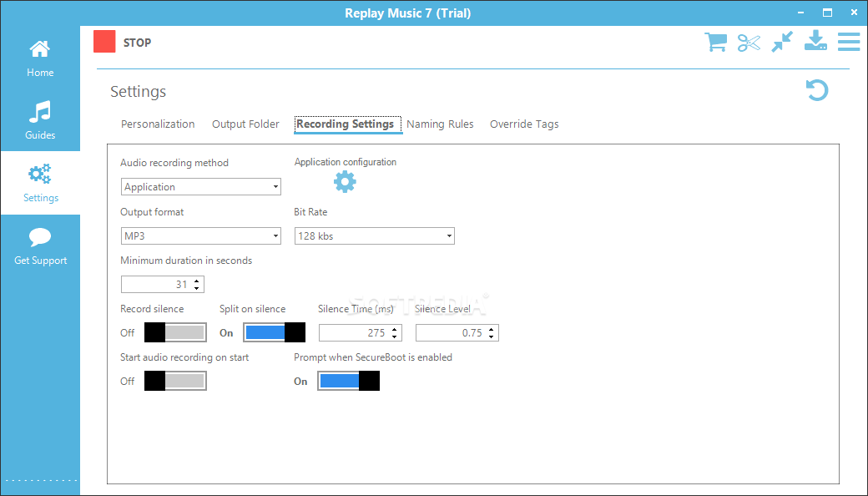Go to Home in sidebar
The width and height of the screenshot is (868, 496).
point(40,58)
